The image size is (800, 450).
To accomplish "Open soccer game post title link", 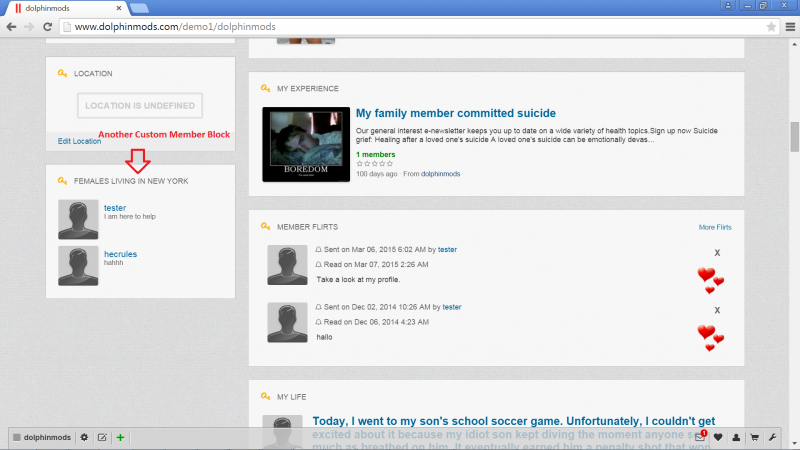I will 514,421.
